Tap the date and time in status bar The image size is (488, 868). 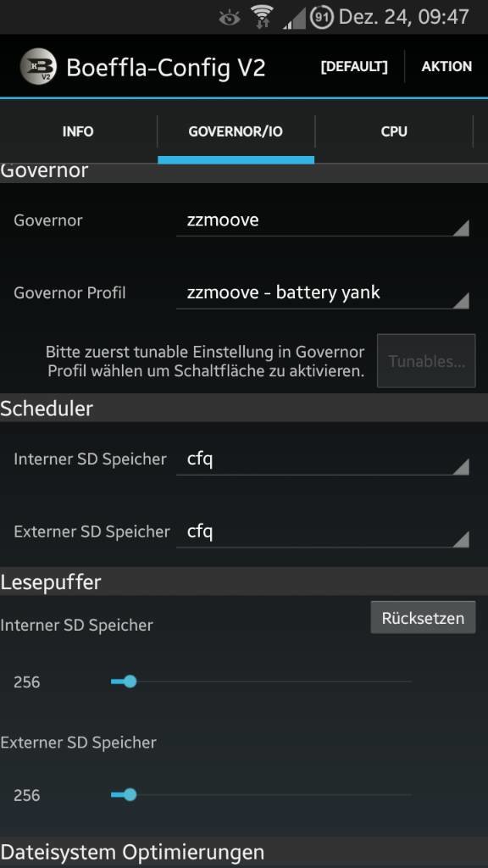(404, 17)
